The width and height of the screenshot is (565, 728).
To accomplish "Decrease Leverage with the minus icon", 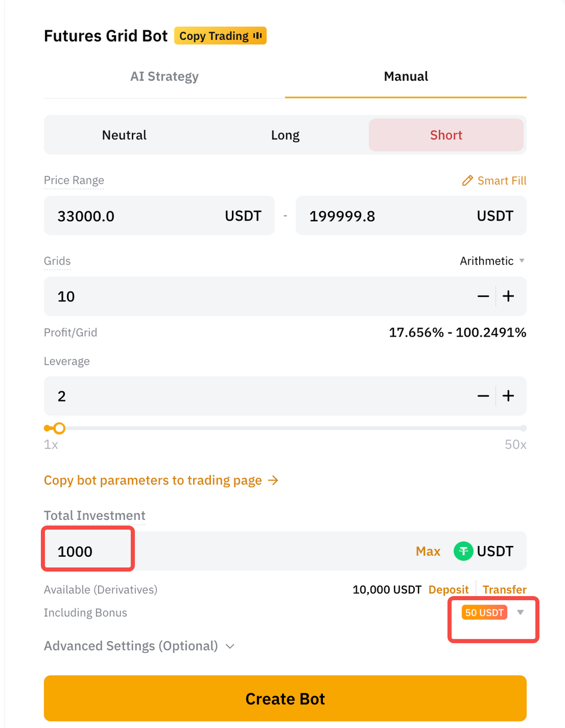I will point(483,396).
